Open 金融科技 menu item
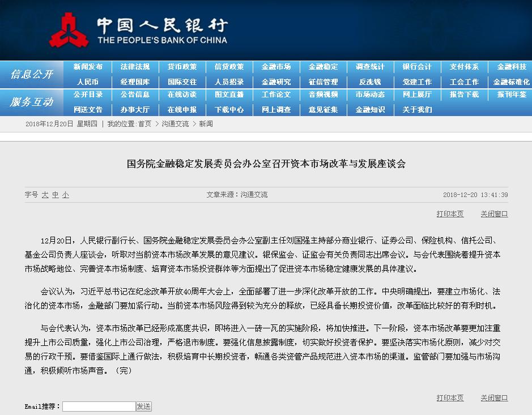 click(x=512, y=67)
